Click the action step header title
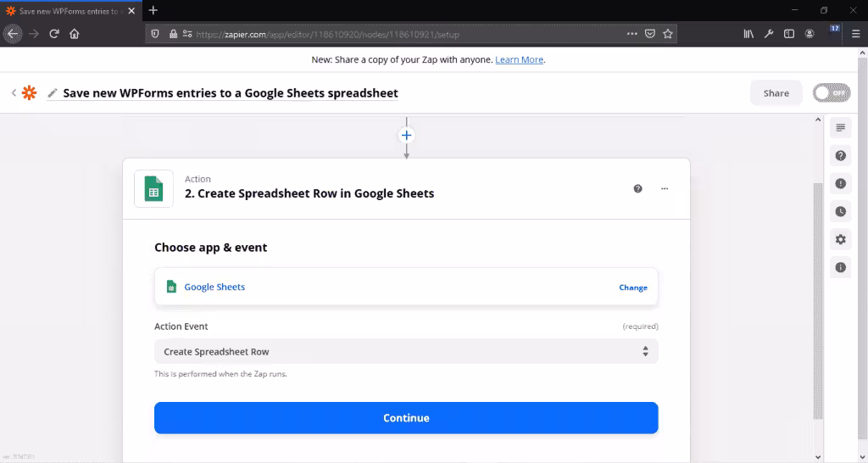This screenshot has width=868, height=463. tap(309, 193)
